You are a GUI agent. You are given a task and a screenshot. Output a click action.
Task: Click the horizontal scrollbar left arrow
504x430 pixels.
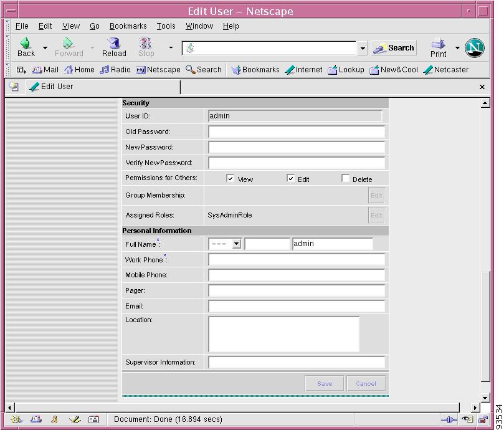[9, 408]
